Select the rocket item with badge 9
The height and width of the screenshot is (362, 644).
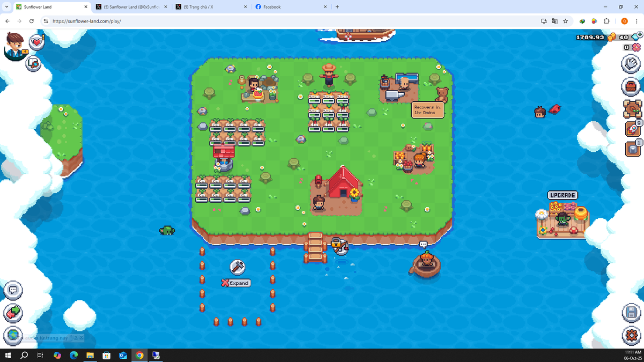[633, 129]
